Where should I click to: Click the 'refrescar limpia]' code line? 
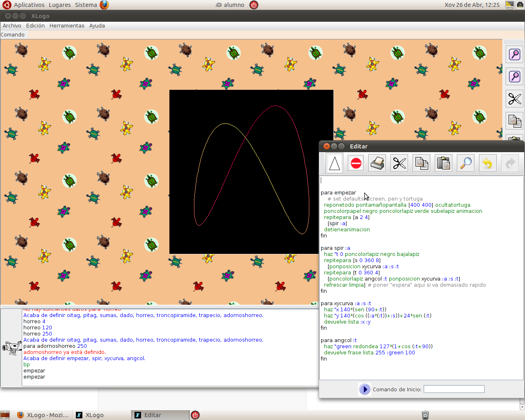tap(345, 285)
